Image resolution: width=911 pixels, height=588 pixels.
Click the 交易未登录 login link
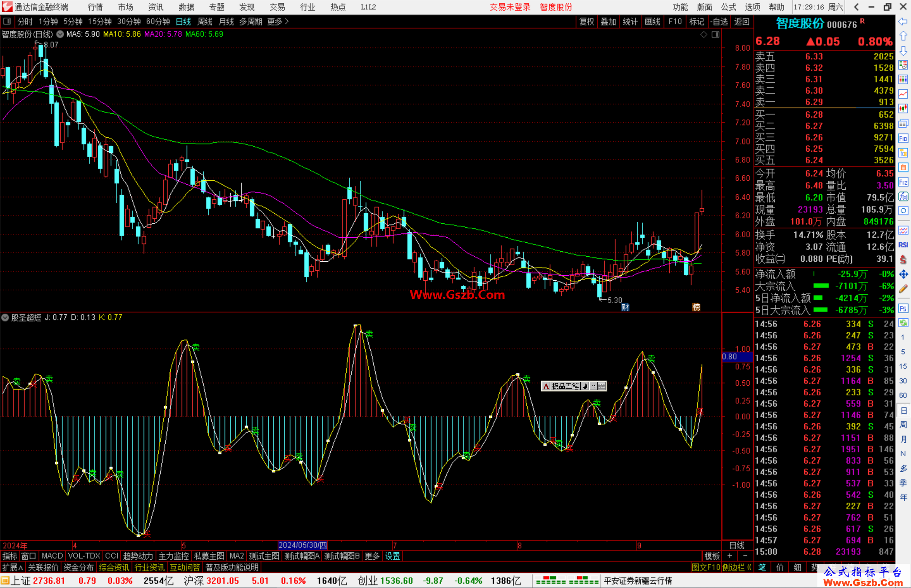[510, 7]
